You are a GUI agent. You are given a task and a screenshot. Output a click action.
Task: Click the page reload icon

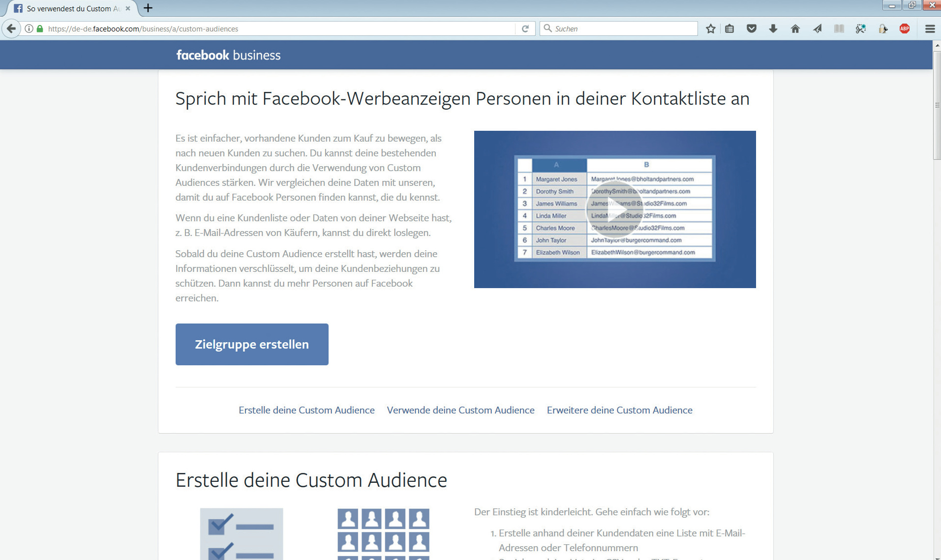pyautogui.click(x=525, y=29)
